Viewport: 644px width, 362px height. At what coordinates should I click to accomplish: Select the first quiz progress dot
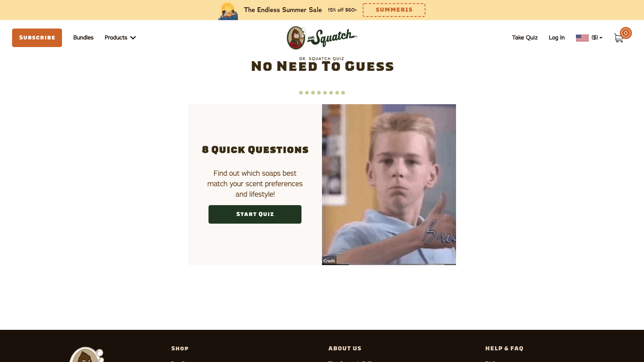[301, 93]
